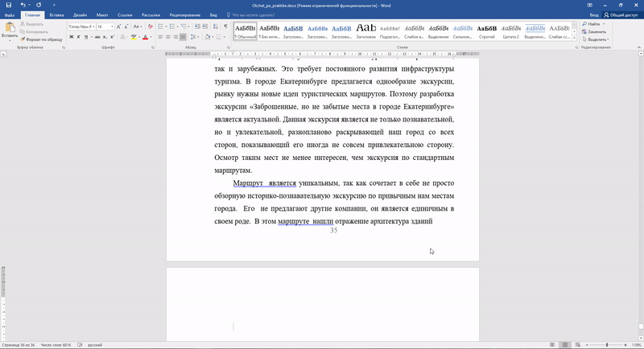This screenshot has height=349, width=644.
Task: Click the spelling check (proofing) status bar icon
Action: [80, 345]
